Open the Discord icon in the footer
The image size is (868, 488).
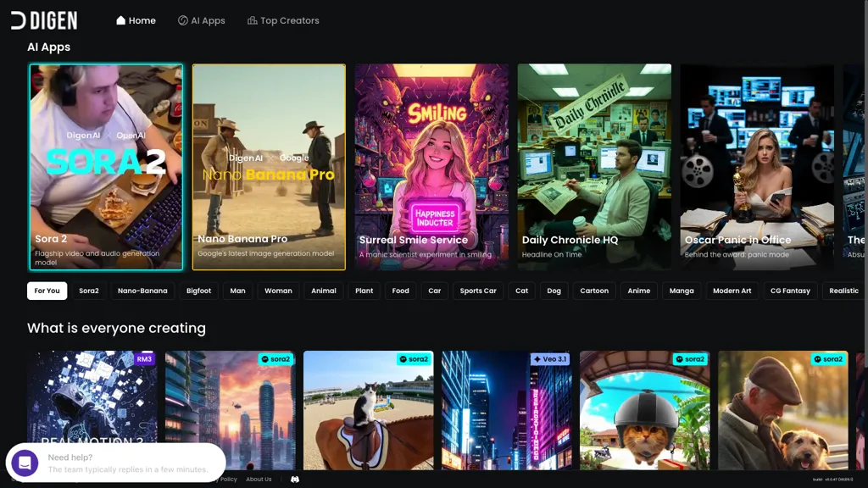294,480
